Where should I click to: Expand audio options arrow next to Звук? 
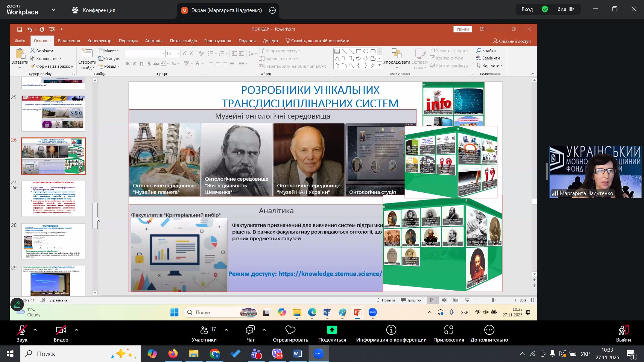(x=35, y=330)
